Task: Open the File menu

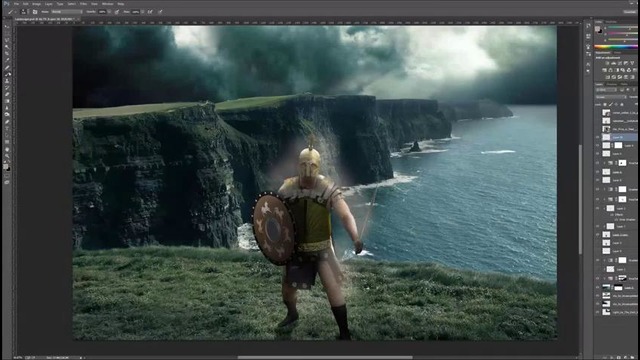Action: 17,4
